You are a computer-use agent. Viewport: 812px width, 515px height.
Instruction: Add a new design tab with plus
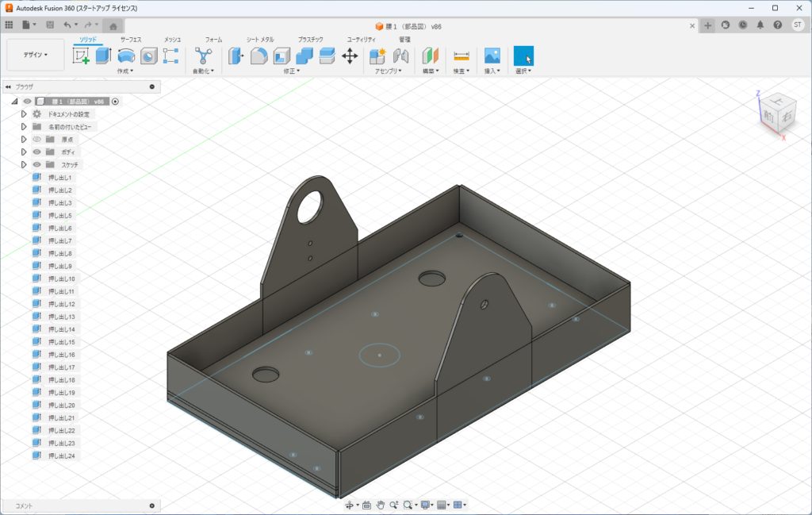click(x=707, y=25)
